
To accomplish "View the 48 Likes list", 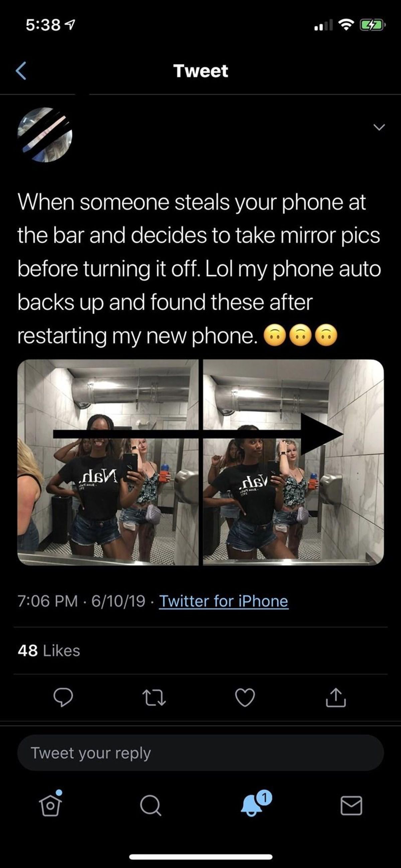I will (x=49, y=650).
